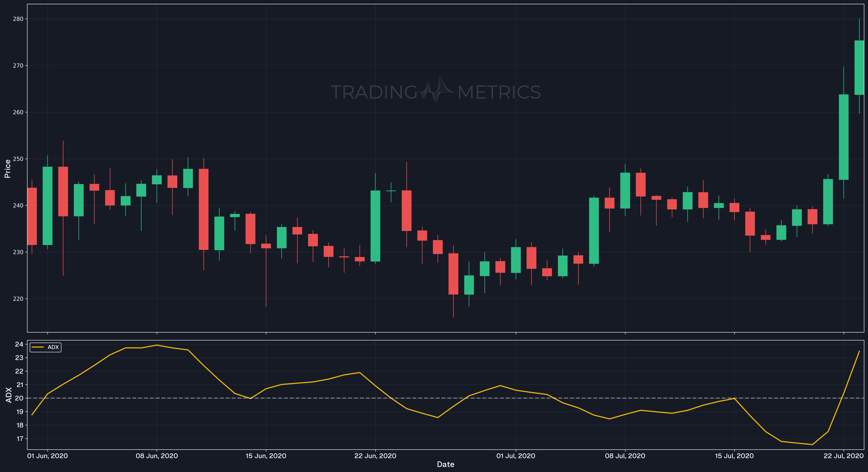Click the ADX line peak near 08 Jun
The image size is (868, 472).
coord(157,345)
